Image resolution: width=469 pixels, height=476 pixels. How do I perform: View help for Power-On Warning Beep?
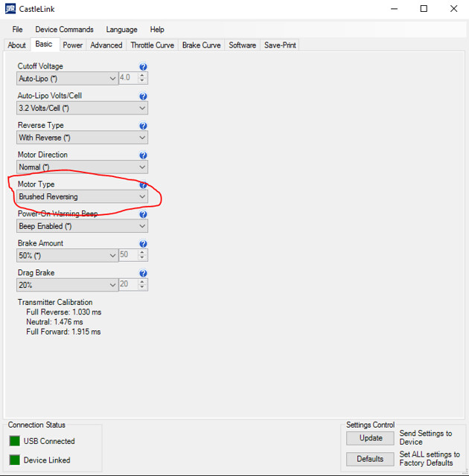coord(143,214)
